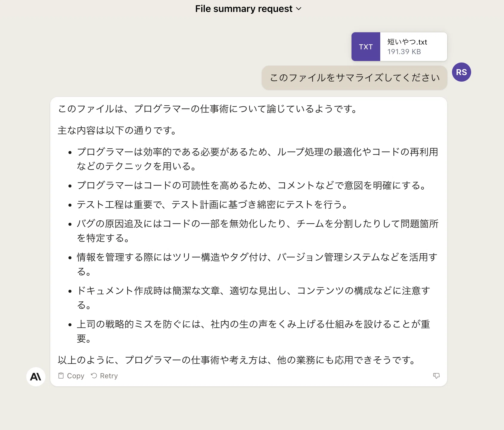
Task: Click the bullet starting 情報を管理する際には
Action: 257,264
